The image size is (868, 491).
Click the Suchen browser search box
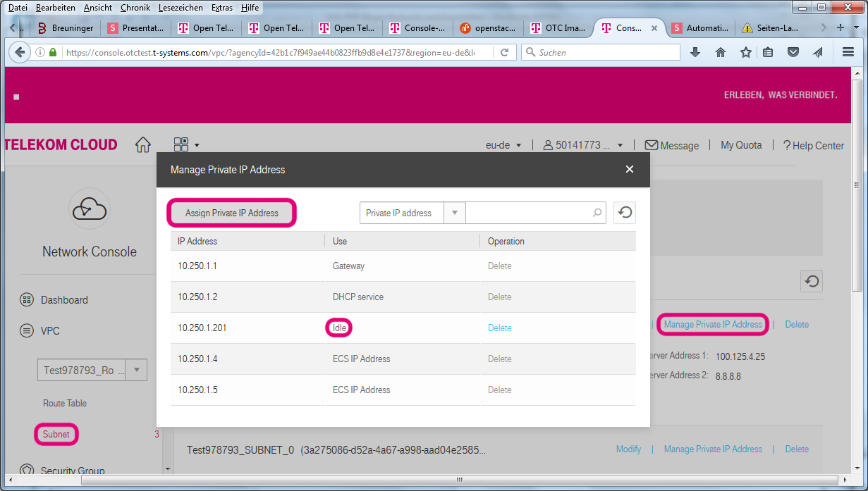point(601,52)
